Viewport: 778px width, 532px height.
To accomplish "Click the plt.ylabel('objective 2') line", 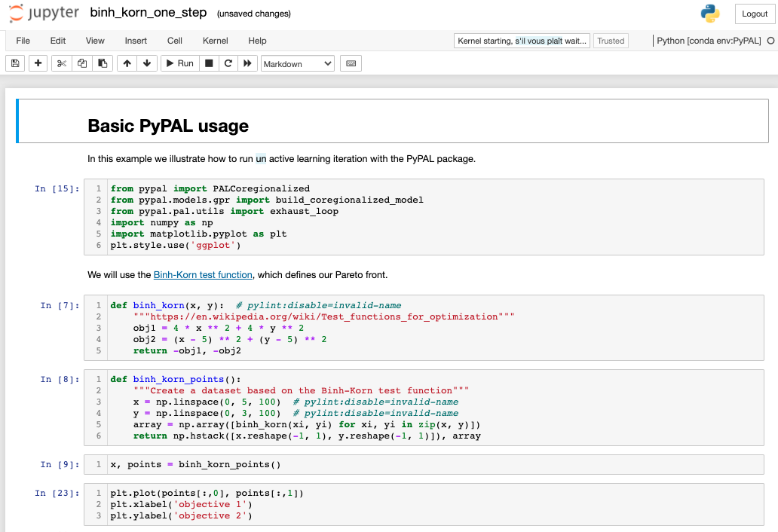I will pyautogui.click(x=181, y=515).
